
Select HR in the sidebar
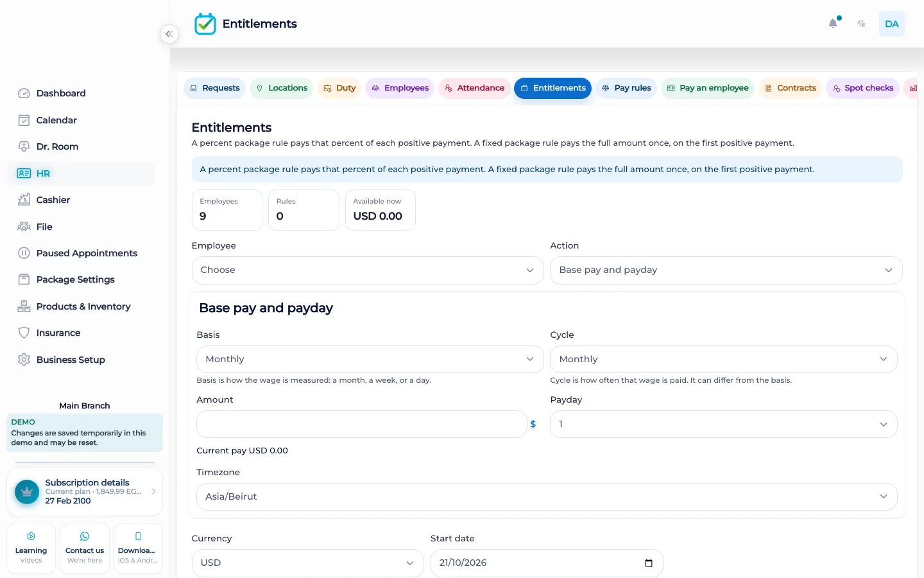tap(81, 173)
